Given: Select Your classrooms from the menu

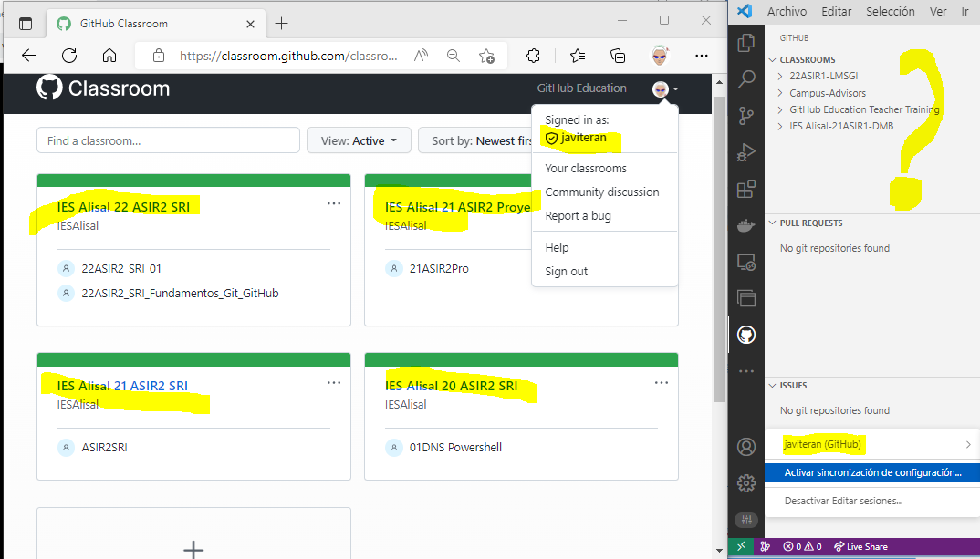Looking at the screenshot, I should click(586, 168).
